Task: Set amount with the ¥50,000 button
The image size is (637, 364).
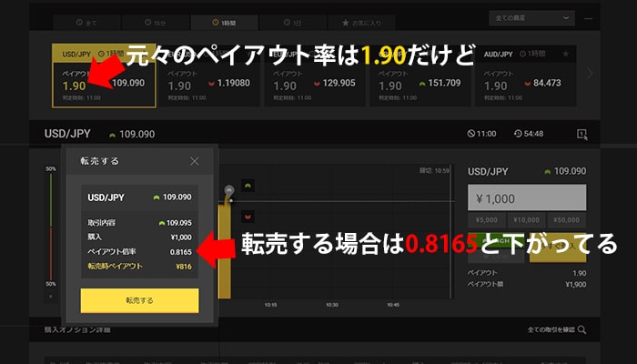Action: pos(567,220)
